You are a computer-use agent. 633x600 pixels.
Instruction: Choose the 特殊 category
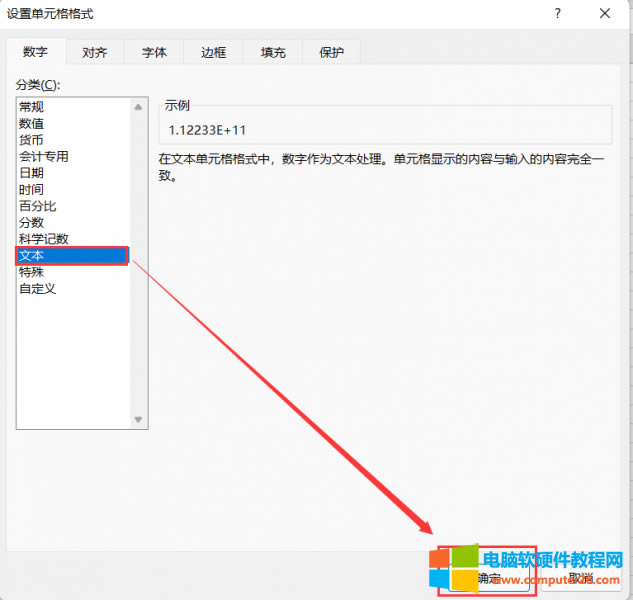(73, 273)
